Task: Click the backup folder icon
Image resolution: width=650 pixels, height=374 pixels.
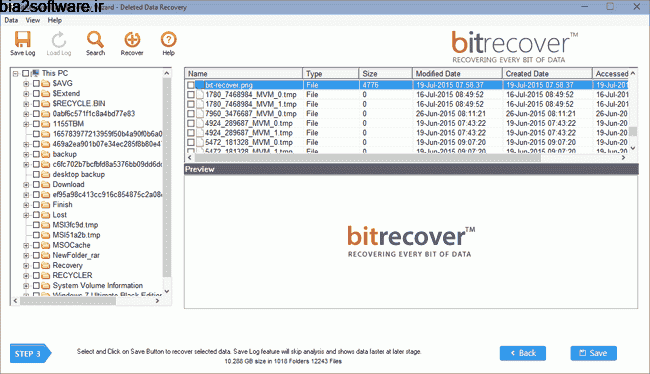Action: pos(45,154)
